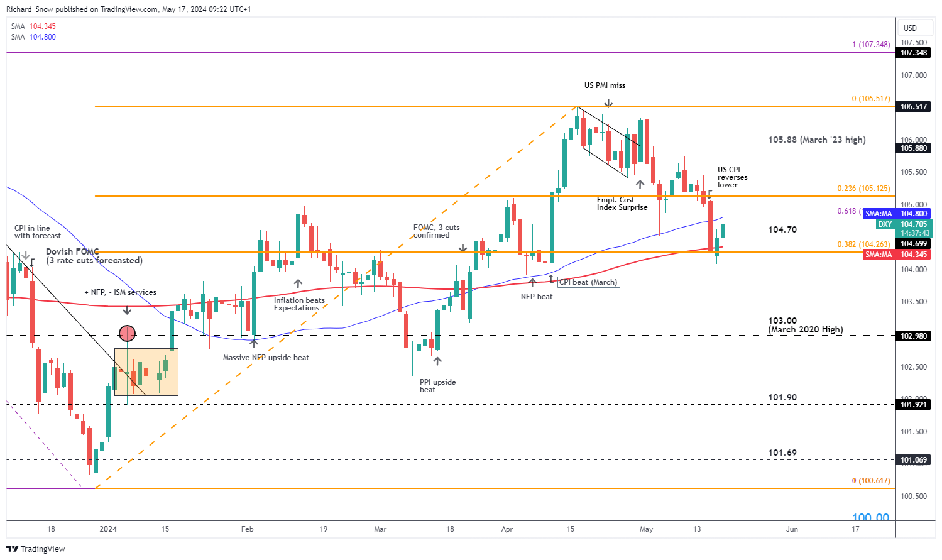Image resolution: width=942 pixels, height=560 pixels.
Task: Select the 1 (107.348) Fibonacci label
Action: click(x=871, y=45)
